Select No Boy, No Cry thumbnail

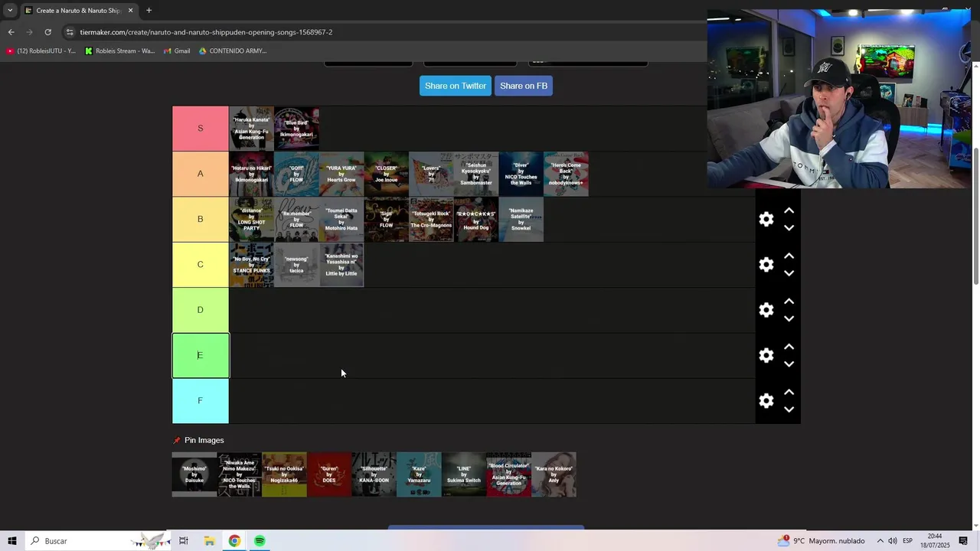(251, 265)
